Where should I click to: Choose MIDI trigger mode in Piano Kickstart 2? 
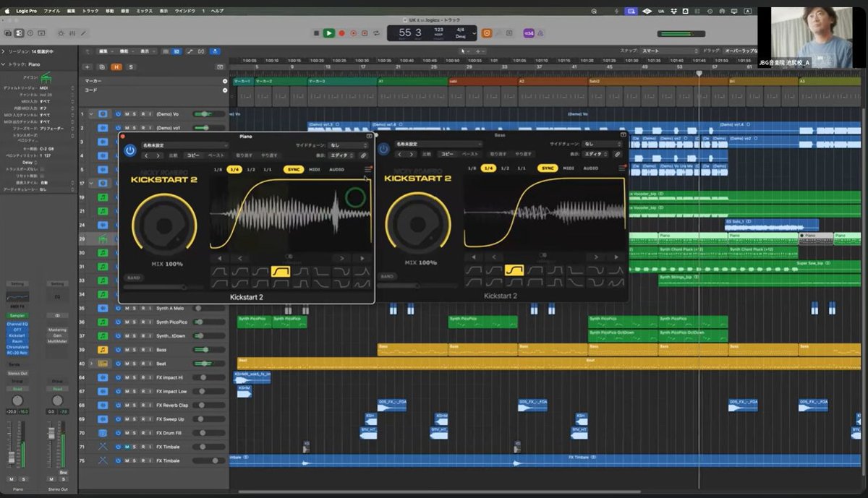coord(315,169)
